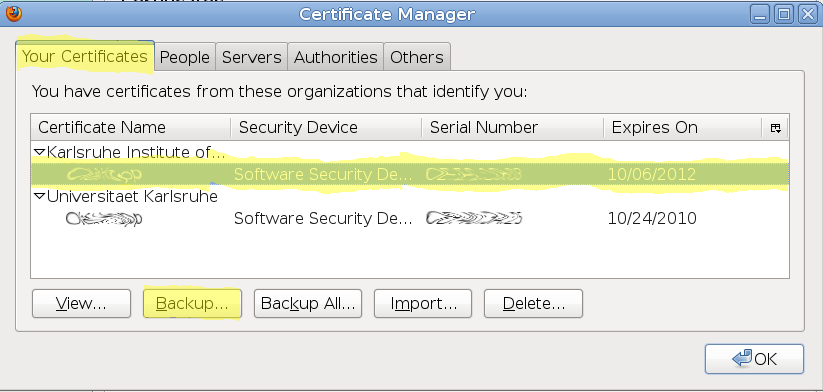This screenshot has width=823, height=392.
Task: Open the column picker icon
Action: pyautogui.click(x=776, y=128)
